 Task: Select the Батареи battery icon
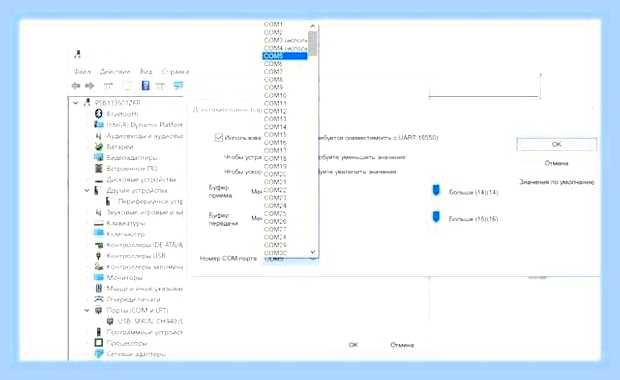click(x=99, y=147)
